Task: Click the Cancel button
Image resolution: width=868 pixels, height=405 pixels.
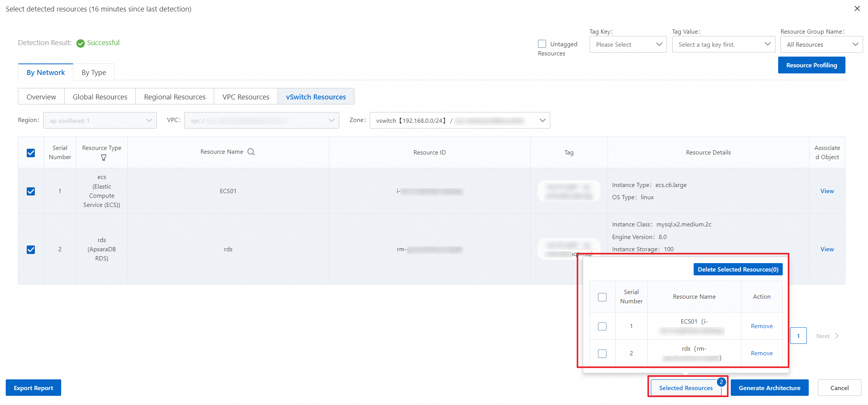Action: tap(839, 388)
